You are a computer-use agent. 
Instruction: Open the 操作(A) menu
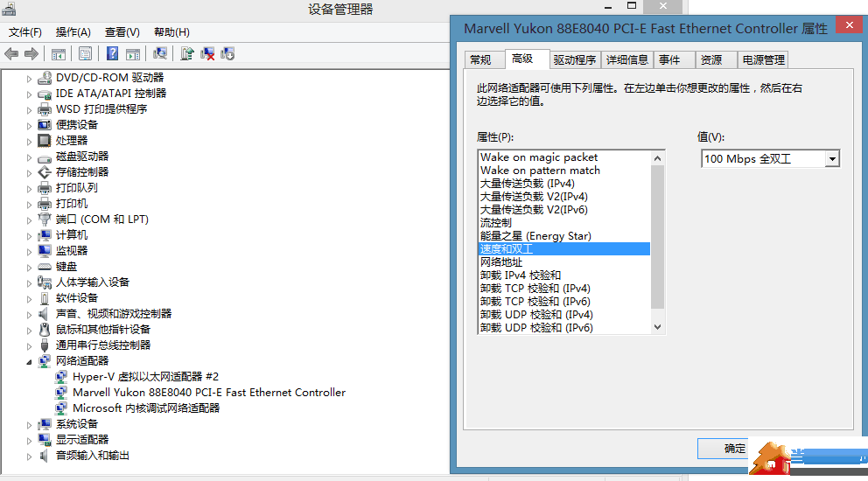(x=73, y=32)
